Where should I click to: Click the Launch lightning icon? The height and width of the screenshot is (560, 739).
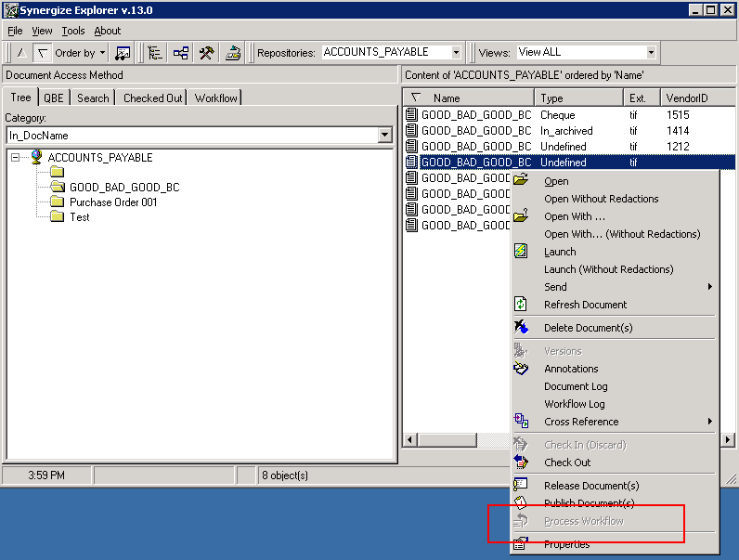pos(521,251)
